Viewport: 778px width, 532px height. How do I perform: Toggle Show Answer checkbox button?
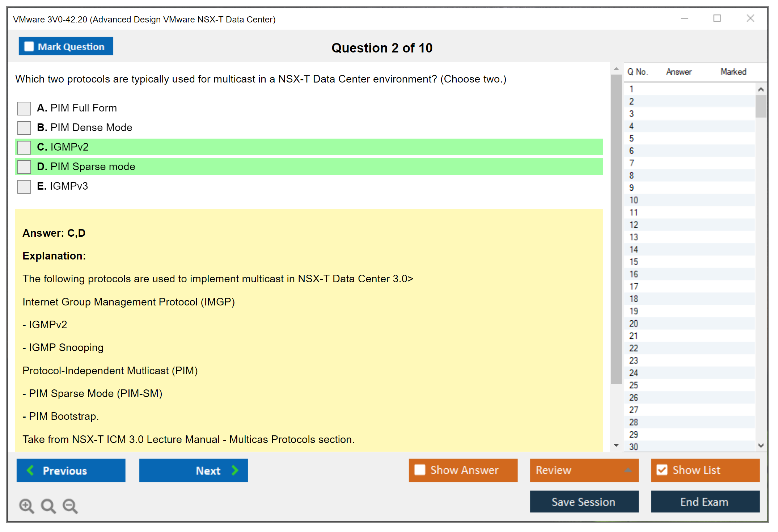(420, 470)
